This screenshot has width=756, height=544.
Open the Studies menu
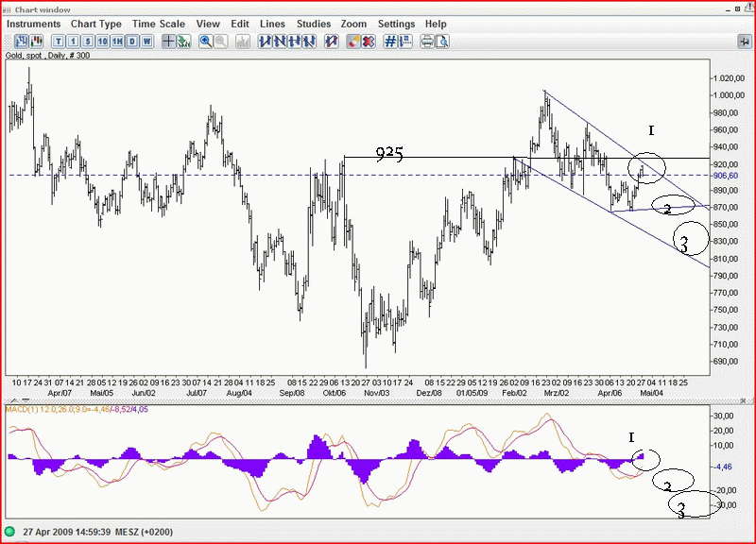coord(314,24)
